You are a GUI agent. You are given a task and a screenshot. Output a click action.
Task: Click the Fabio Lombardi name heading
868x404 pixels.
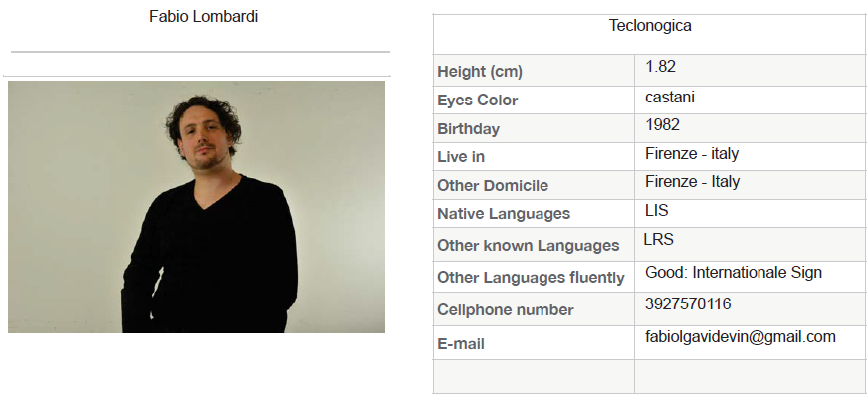click(203, 17)
